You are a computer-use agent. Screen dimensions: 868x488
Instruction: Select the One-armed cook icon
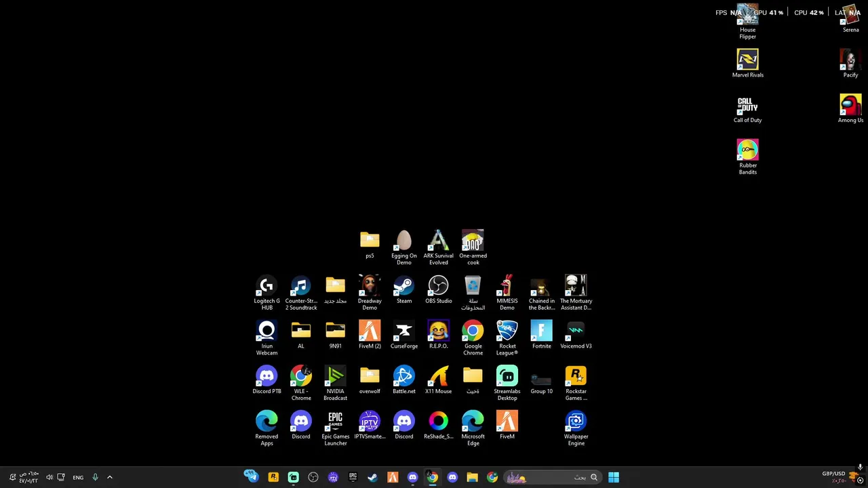(x=473, y=247)
